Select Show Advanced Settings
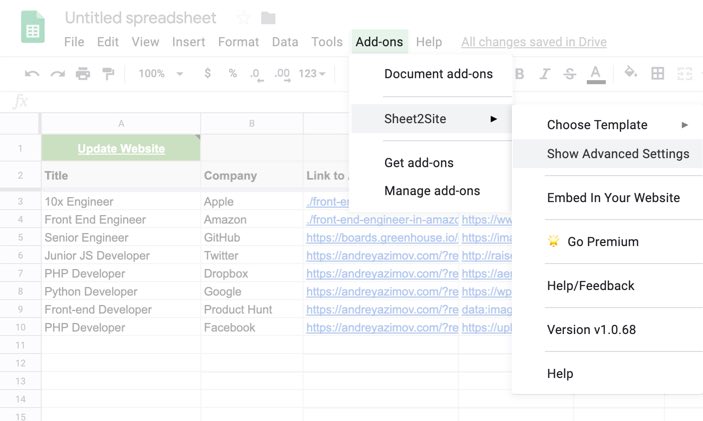703x421 pixels. (608, 154)
